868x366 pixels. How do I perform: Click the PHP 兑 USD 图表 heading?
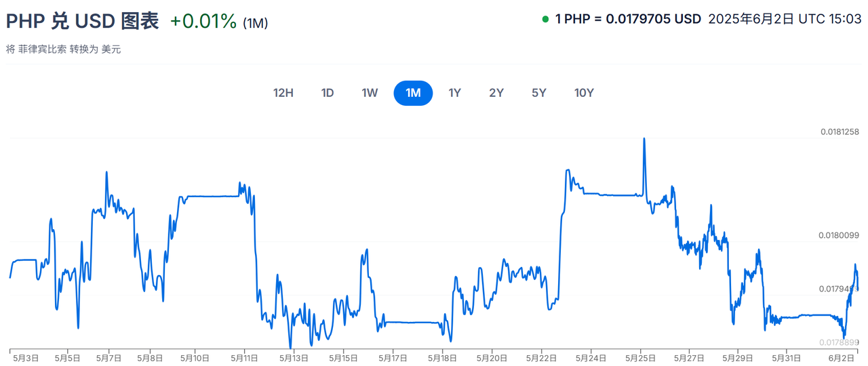pos(82,21)
